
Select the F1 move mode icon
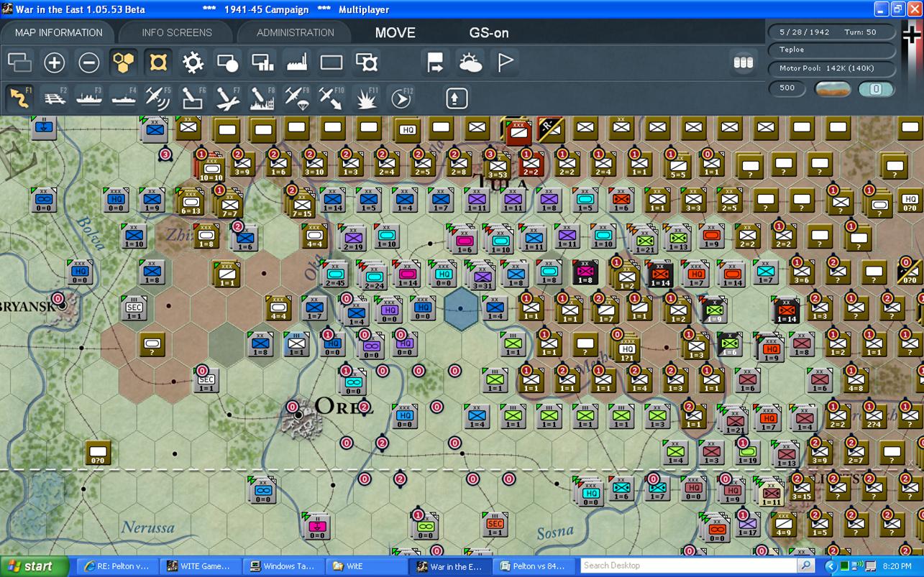point(20,98)
